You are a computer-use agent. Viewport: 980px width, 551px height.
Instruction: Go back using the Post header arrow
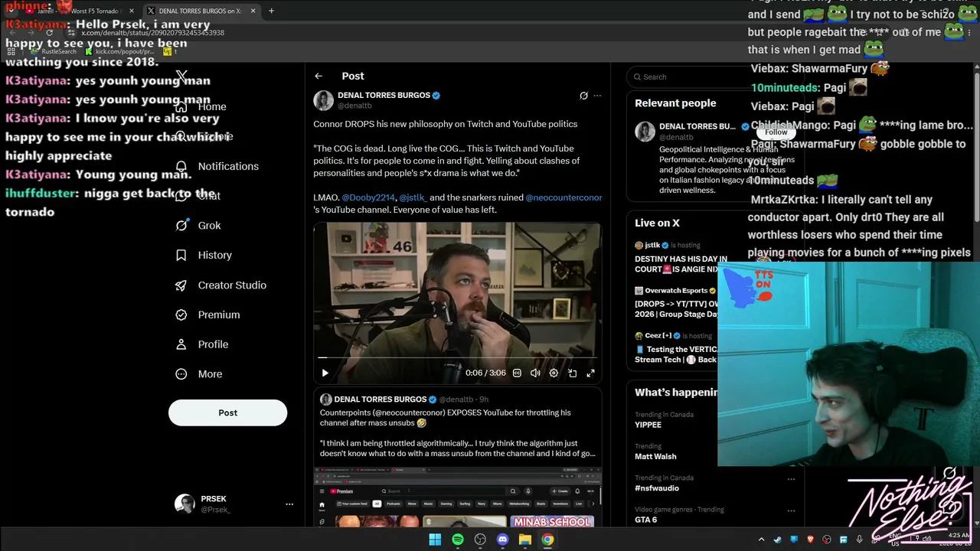pos(318,76)
